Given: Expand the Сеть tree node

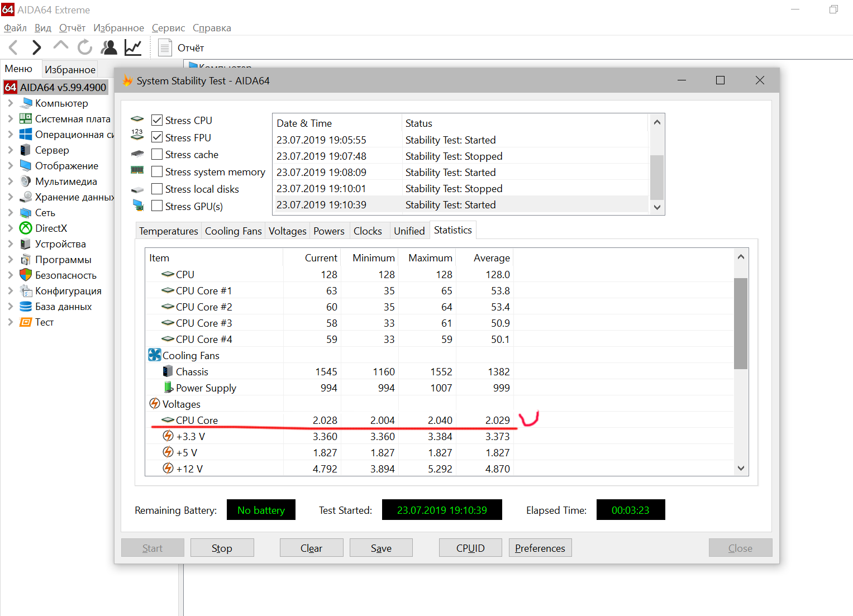Looking at the screenshot, I should [10, 212].
